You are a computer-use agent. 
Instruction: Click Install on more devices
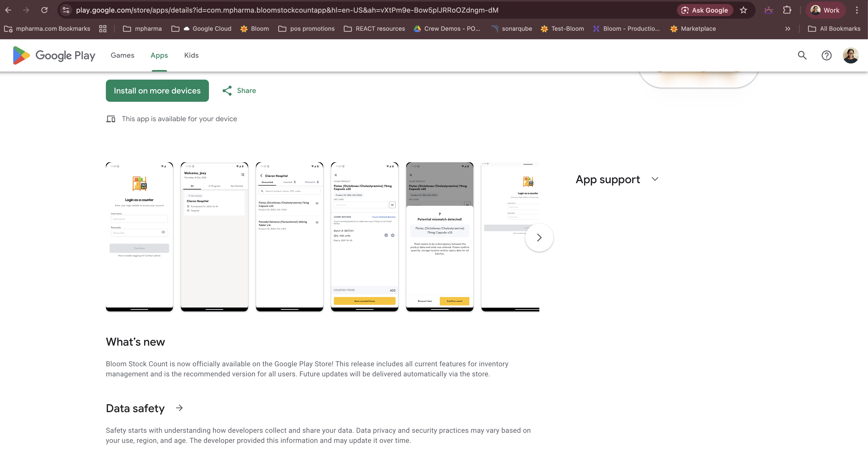[157, 90]
